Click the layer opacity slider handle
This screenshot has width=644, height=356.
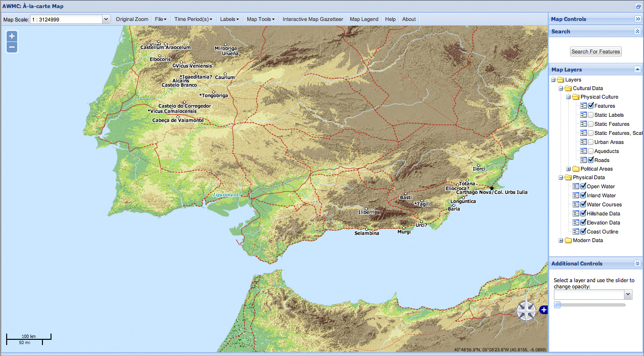(x=557, y=305)
